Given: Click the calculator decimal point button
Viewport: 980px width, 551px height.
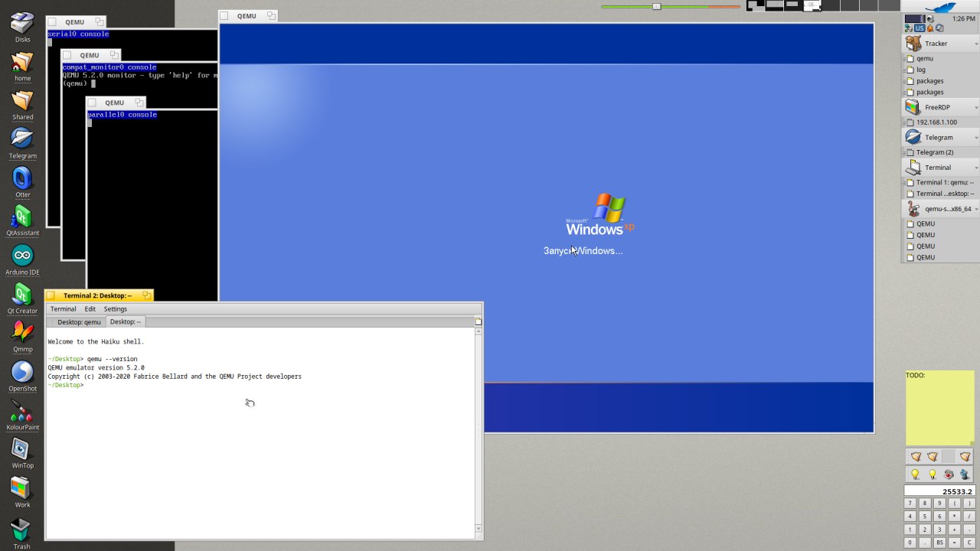Looking at the screenshot, I should (x=924, y=543).
